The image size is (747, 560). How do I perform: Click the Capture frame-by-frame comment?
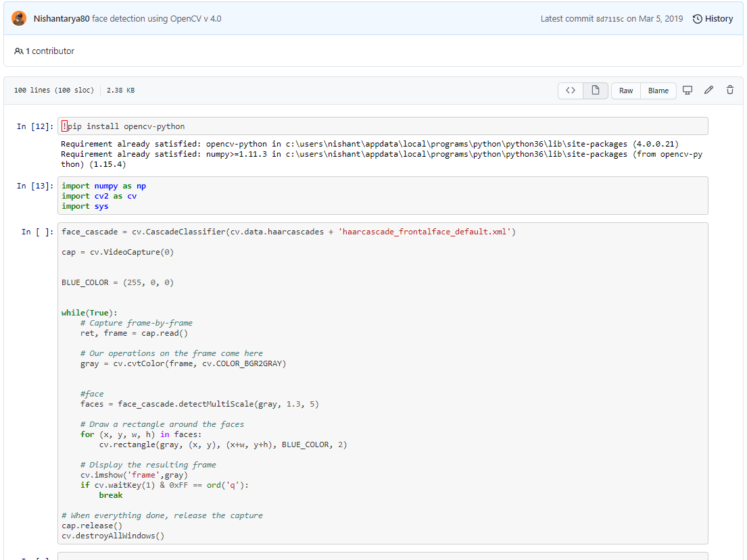137,324
